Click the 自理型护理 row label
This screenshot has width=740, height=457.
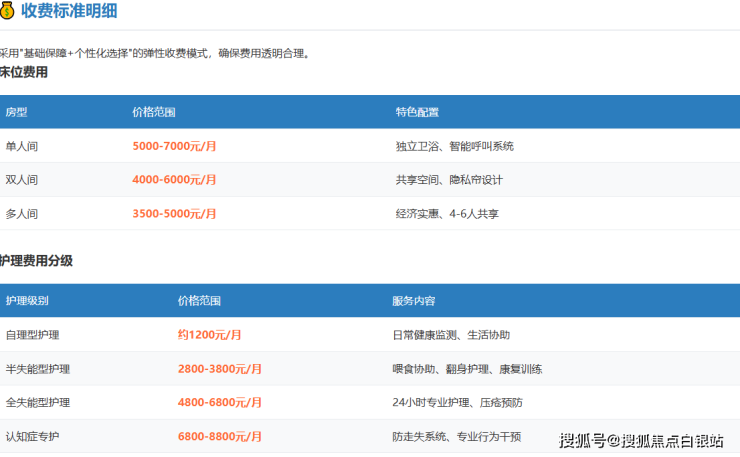33,335
